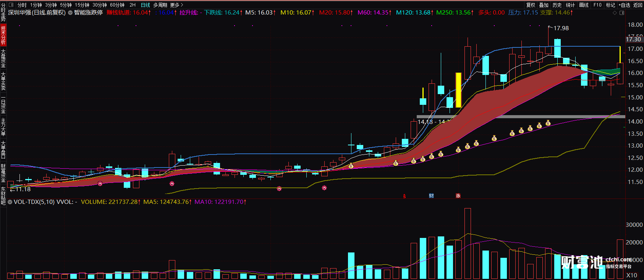Screen dimensions: 644x280
Task: Click the 深圳华强(日线.前复权) title
Action: [x=37, y=13]
